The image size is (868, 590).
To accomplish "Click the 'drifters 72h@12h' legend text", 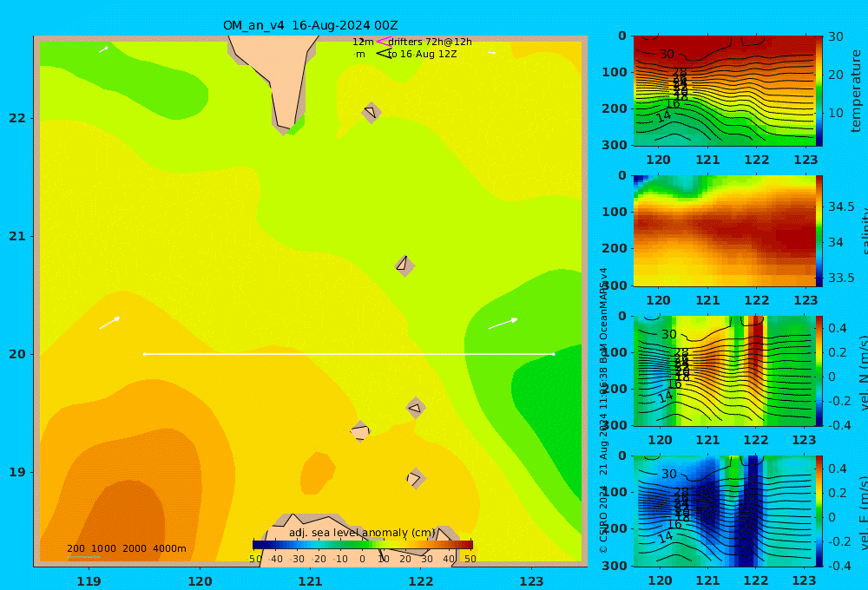I will pos(430,42).
